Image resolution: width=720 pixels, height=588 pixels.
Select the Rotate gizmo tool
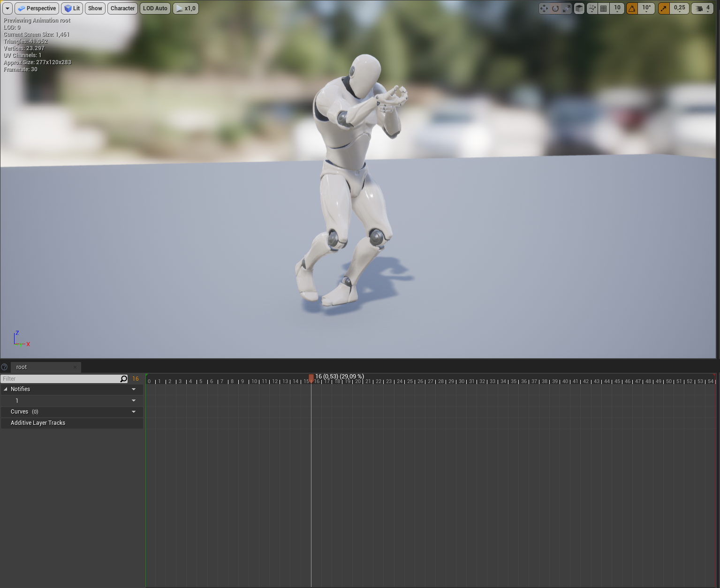[x=555, y=8]
